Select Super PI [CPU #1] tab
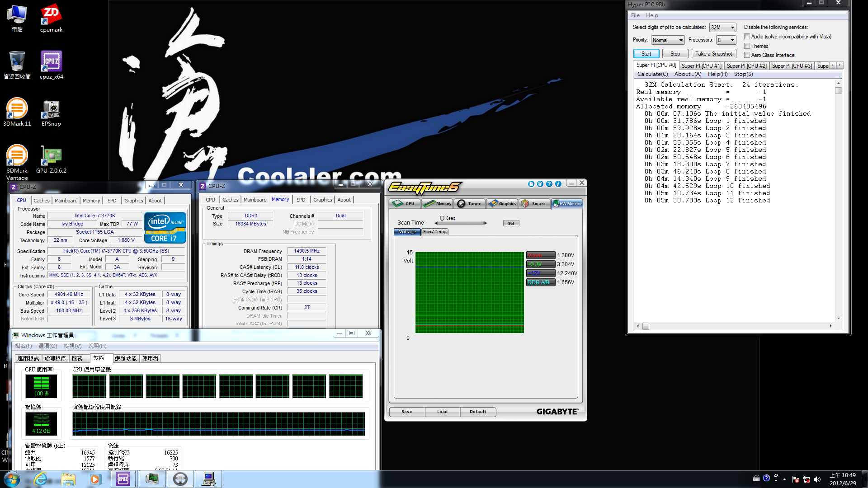The height and width of the screenshot is (488, 868). tap(701, 66)
